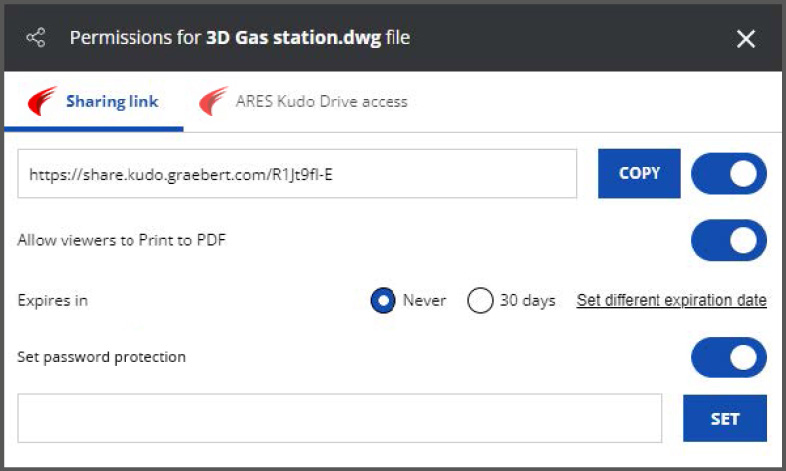Open Set different expiration date link
Image resolution: width=786 pixels, height=471 pixels.
click(x=671, y=300)
